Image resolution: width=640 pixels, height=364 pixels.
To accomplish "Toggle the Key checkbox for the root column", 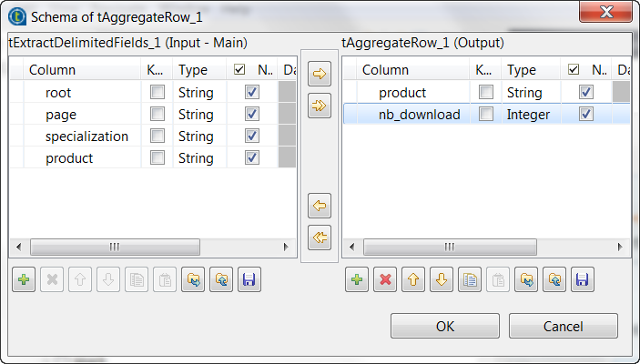I will pos(157,92).
